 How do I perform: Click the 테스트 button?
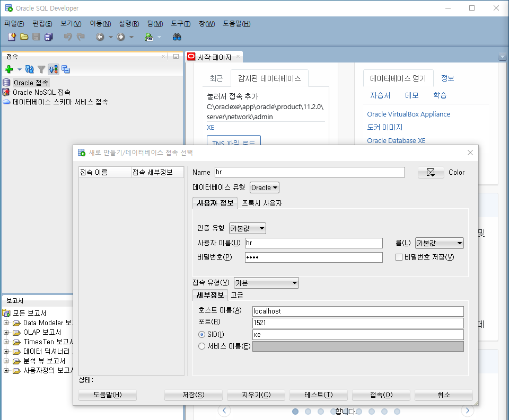pos(319,395)
